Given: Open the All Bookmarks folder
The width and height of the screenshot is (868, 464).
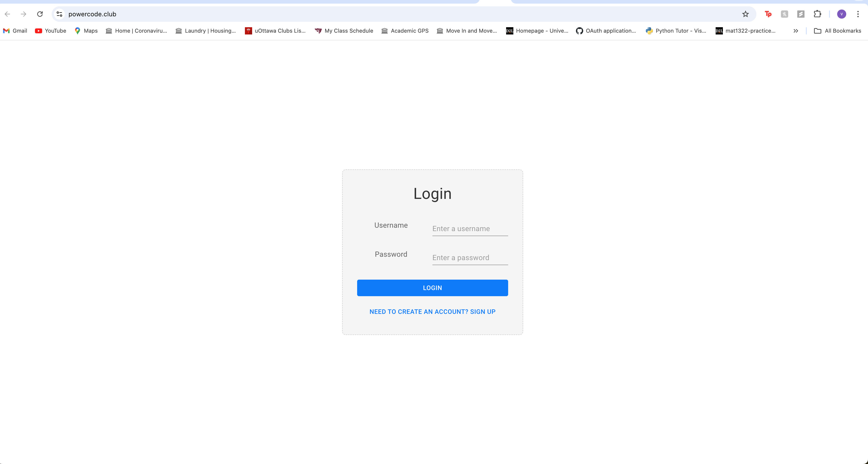Looking at the screenshot, I should pyautogui.click(x=837, y=31).
